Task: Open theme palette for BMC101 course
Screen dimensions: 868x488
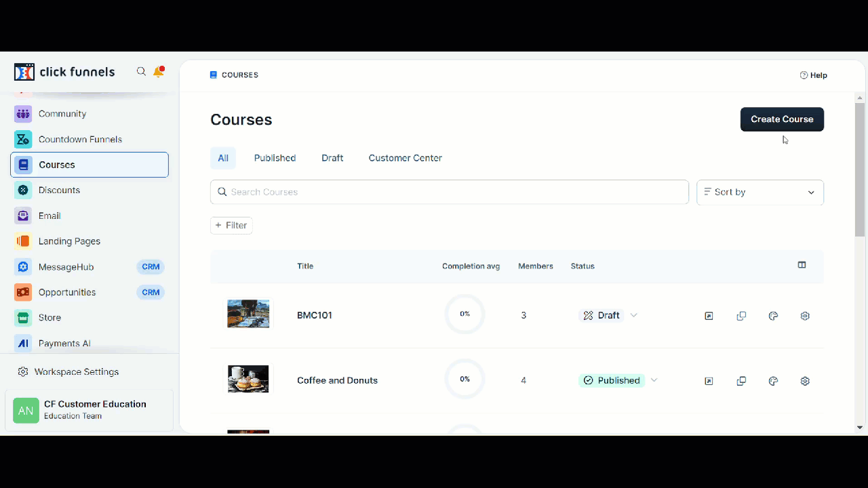Action: tap(773, 316)
